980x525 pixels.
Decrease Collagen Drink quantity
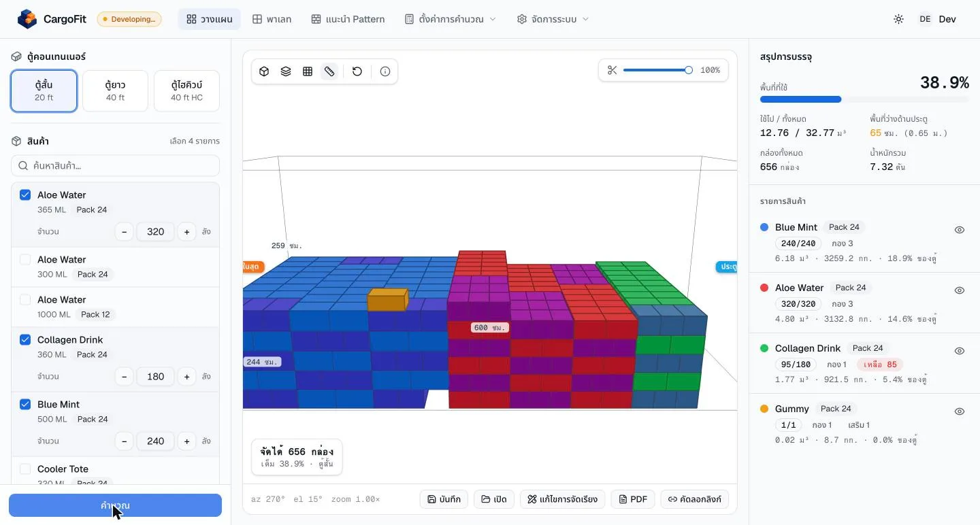coord(124,377)
